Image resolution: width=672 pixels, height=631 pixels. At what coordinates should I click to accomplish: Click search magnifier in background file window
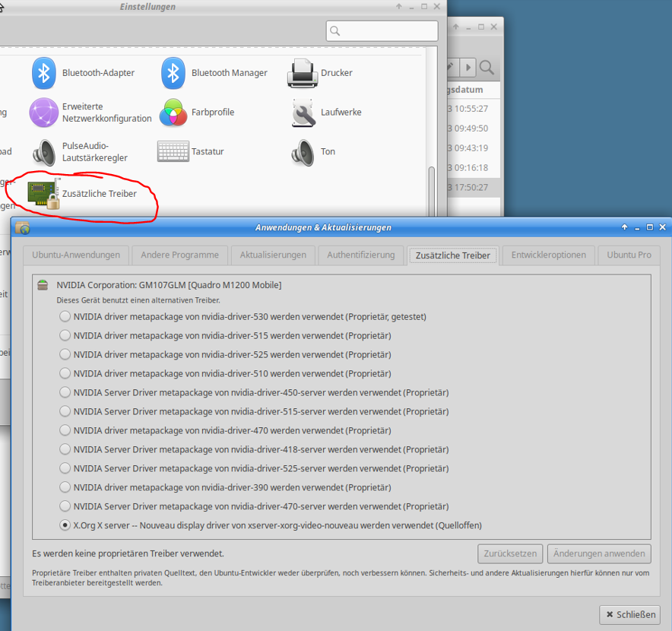[487, 68]
